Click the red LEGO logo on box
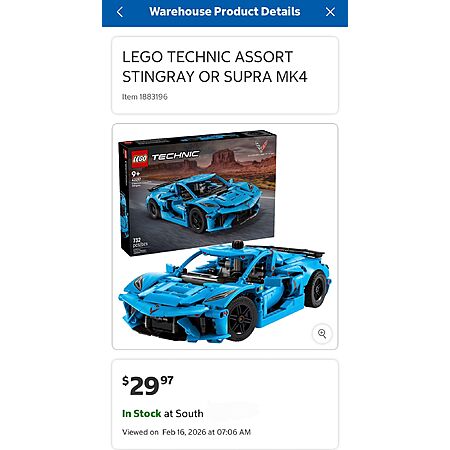450x450 pixels. tap(140, 159)
